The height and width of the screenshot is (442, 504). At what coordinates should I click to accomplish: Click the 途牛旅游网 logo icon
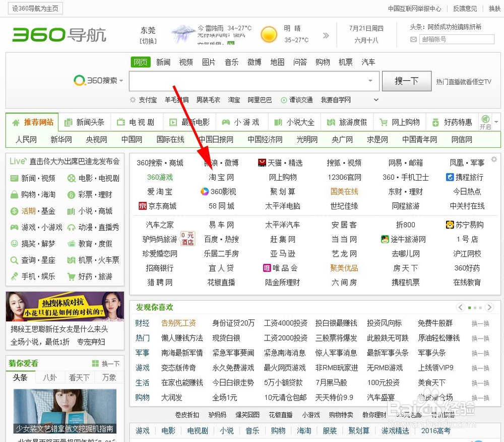[x=385, y=239]
